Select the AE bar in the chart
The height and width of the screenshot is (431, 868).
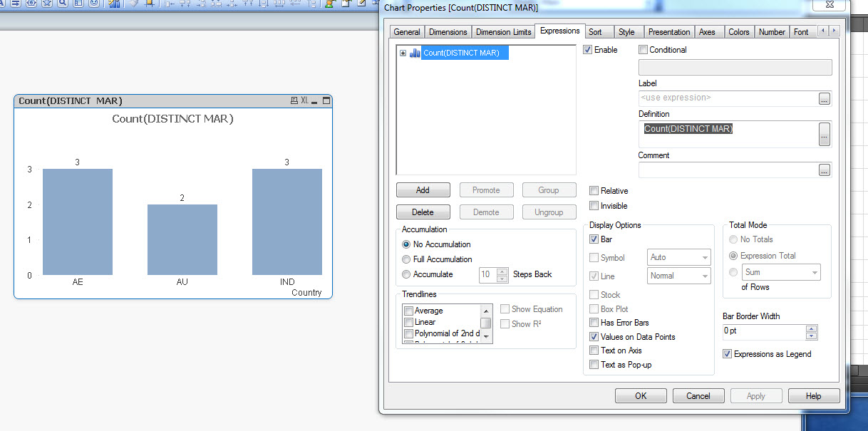pos(78,222)
